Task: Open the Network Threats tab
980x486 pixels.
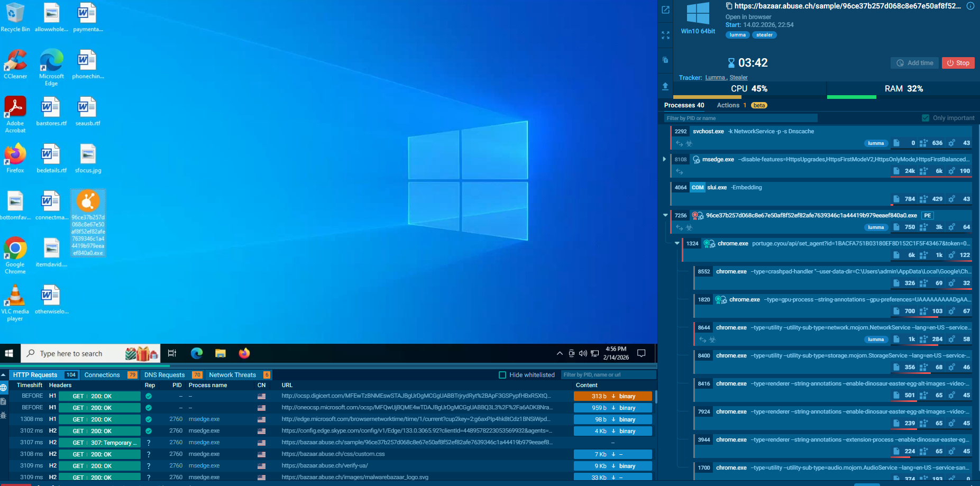Action: tap(232, 375)
